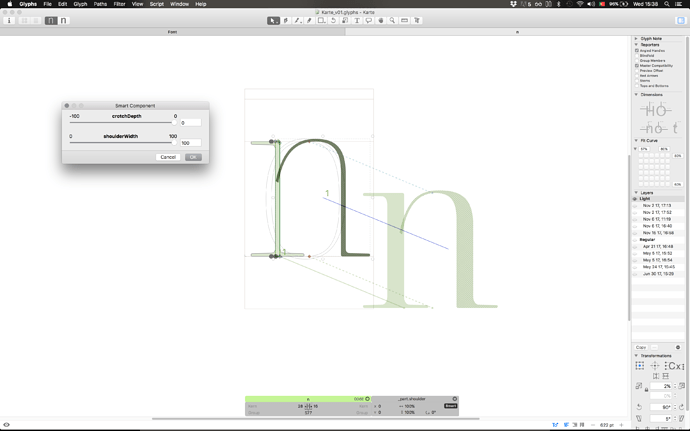
Task: Select the Measurement ruler tool
Action: 404,21
